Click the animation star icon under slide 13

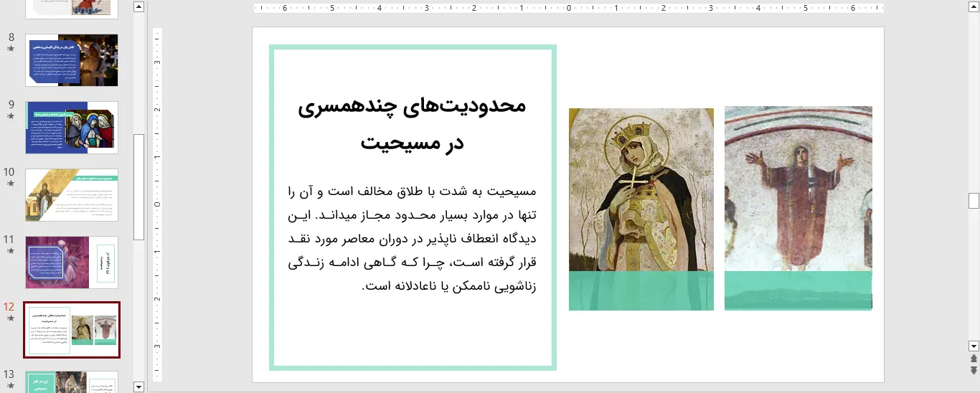10,386
